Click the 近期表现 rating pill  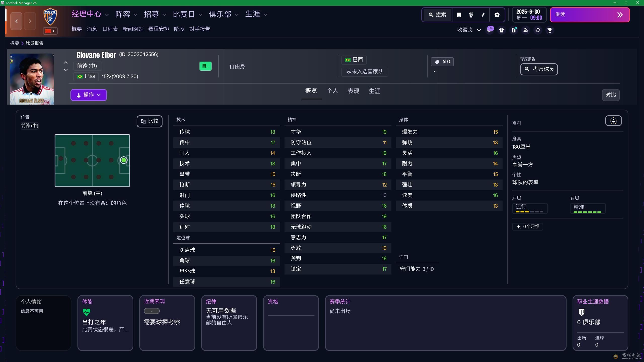[152, 311]
